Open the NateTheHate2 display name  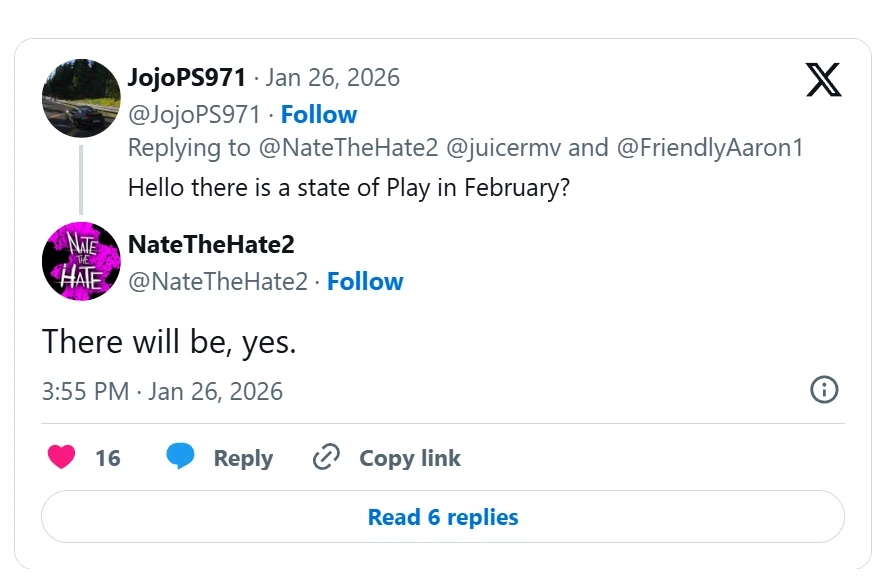coord(211,244)
